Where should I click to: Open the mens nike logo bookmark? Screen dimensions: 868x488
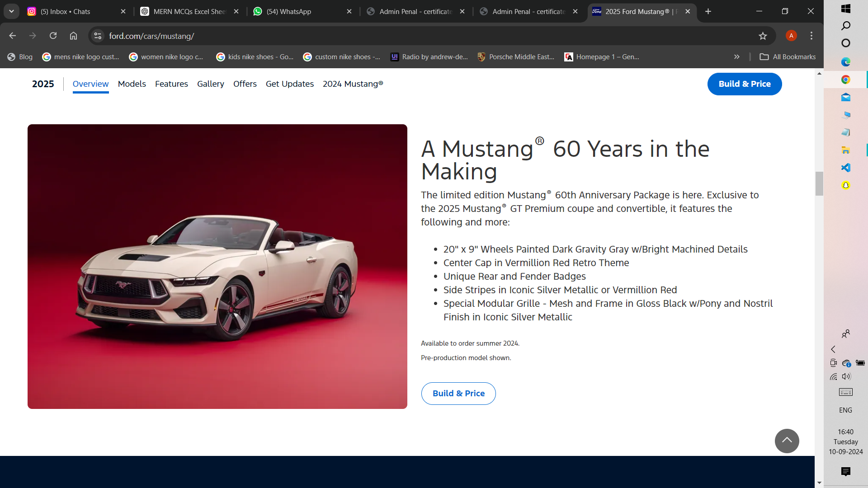80,57
